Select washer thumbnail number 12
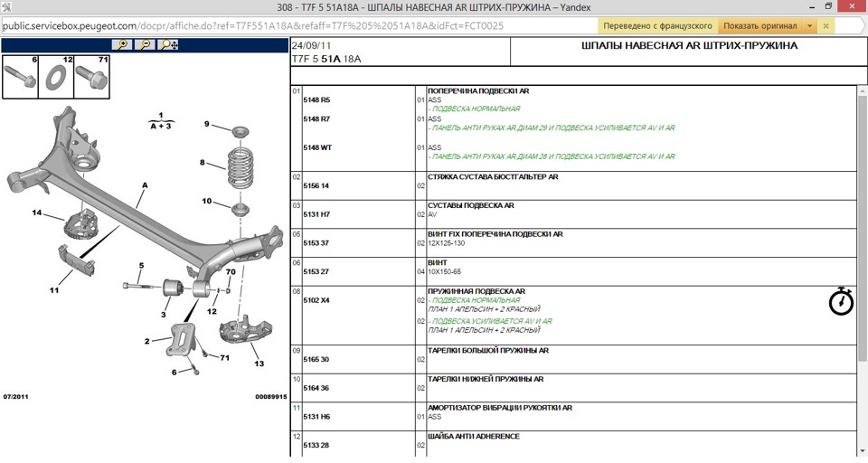Viewport: 868px width, 463px height. pyautogui.click(x=54, y=77)
